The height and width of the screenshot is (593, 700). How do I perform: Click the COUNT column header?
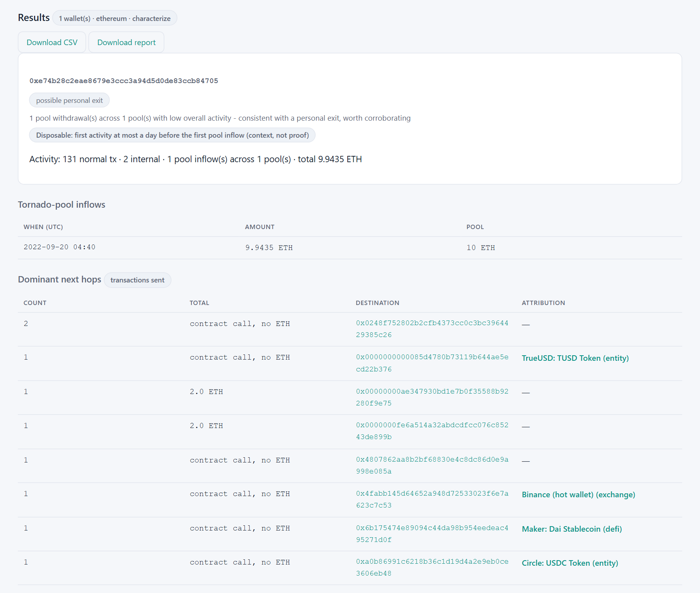point(35,303)
